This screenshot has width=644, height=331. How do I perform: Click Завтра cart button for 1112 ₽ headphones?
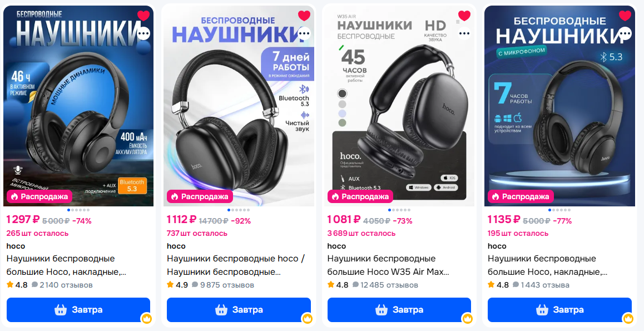click(x=239, y=310)
